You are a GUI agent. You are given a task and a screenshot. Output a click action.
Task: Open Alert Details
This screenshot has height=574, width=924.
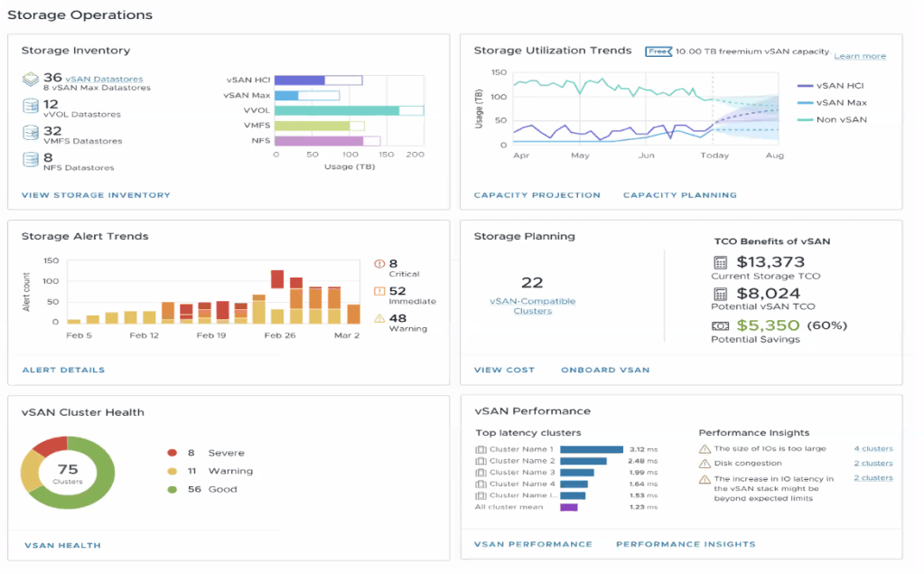click(x=63, y=370)
